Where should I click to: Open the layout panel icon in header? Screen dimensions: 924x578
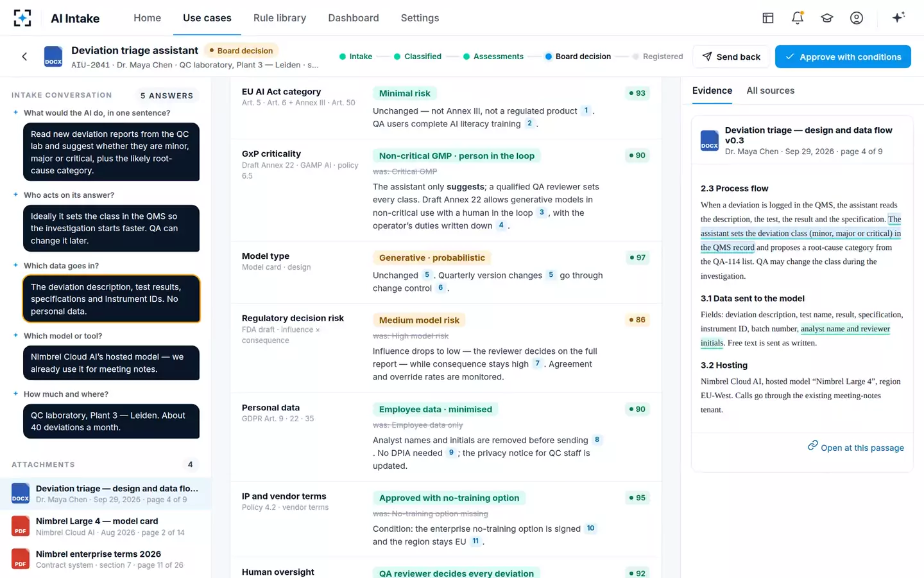(x=768, y=18)
